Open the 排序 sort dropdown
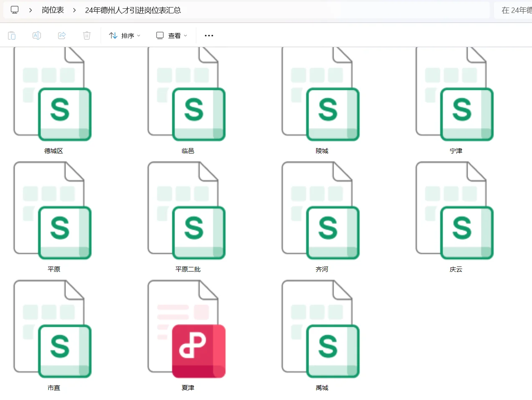Viewport: 532px width, 400px height. tap(124, 35)
